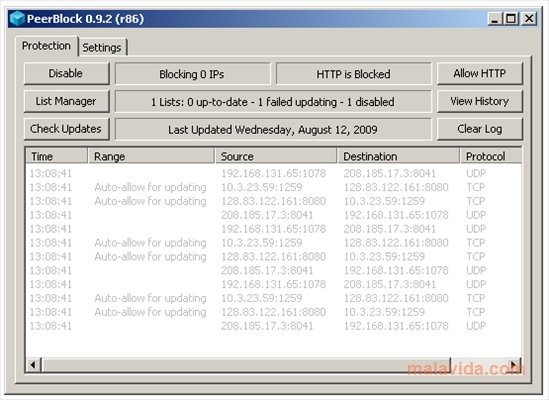Screen dimensions: 549x400
Task: Open View History
Action: pos(480,101)
